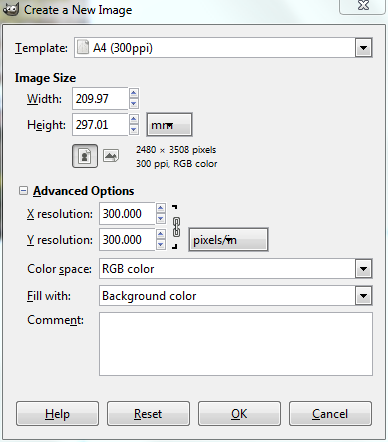Click the "Template:" label
This screenshot has width=388, height=442.
click(41, 48)
